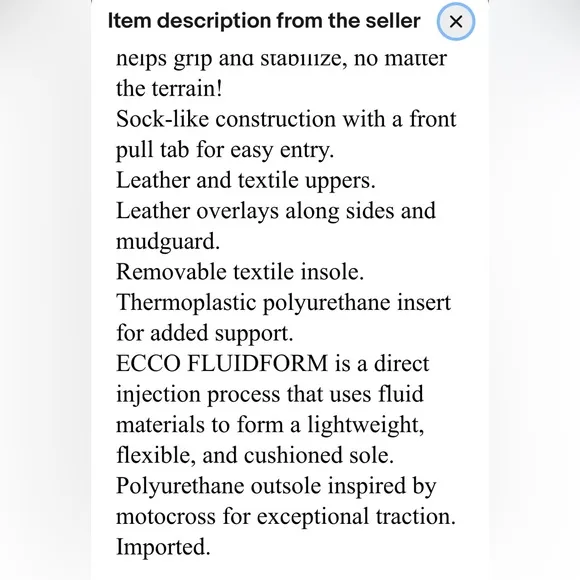
Task: Click the 'pull tab for easy entry.' line
Action: (225, 150)
